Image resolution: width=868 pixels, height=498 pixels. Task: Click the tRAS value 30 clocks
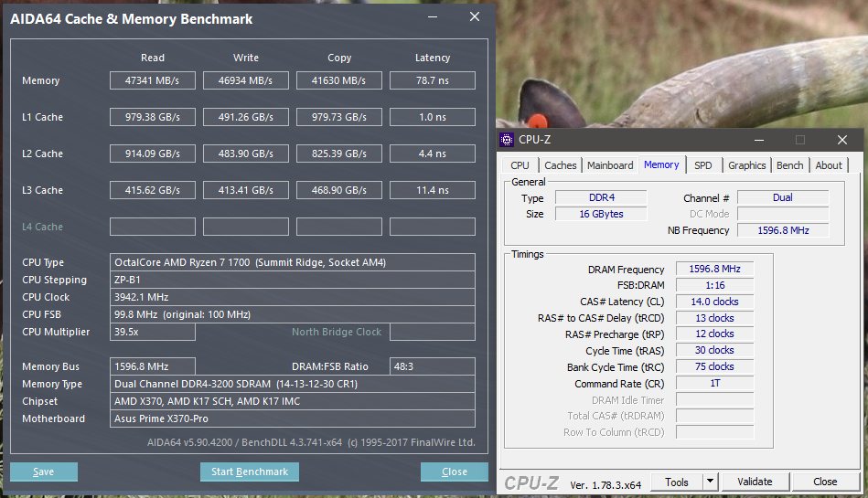tap(714, 350)
